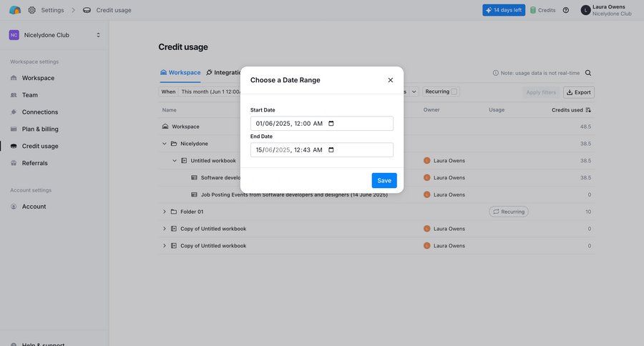This screenshot has height=346, width=644.
Task: Click the app logo in the header
Action: pyautogui.click(x=15, y=10)
